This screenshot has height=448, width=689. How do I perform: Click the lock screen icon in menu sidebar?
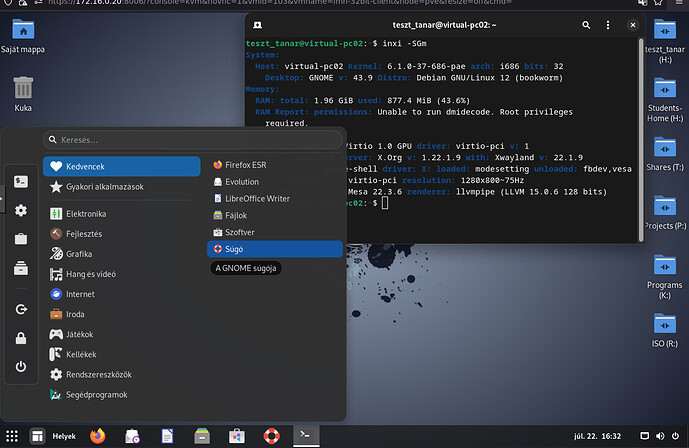[x=21, y=339]
